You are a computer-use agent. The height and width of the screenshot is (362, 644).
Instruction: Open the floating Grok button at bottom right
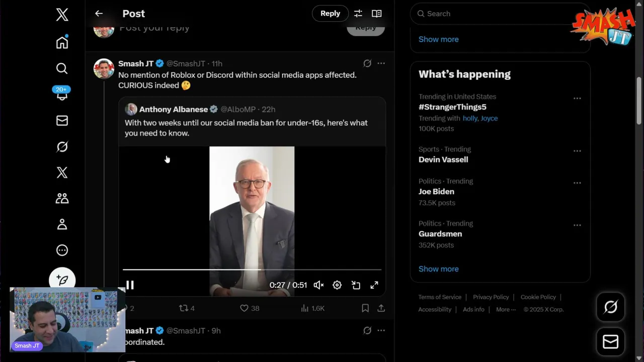610,307
